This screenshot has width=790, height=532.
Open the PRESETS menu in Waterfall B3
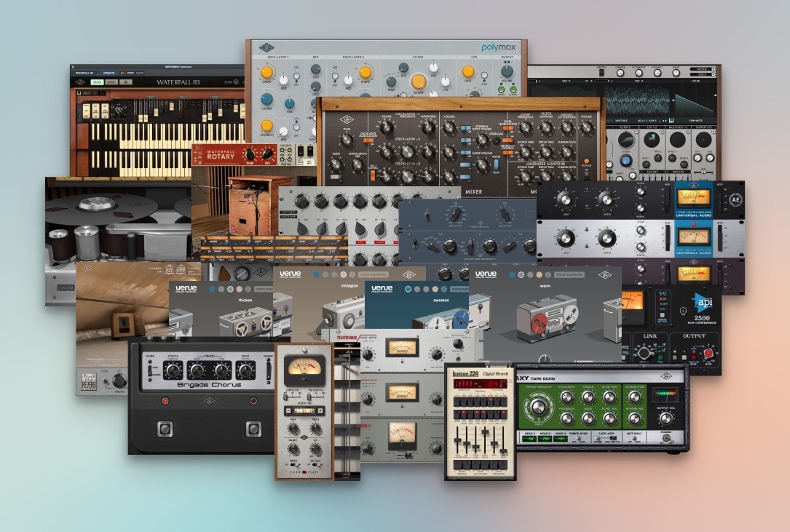pos(108,73)
